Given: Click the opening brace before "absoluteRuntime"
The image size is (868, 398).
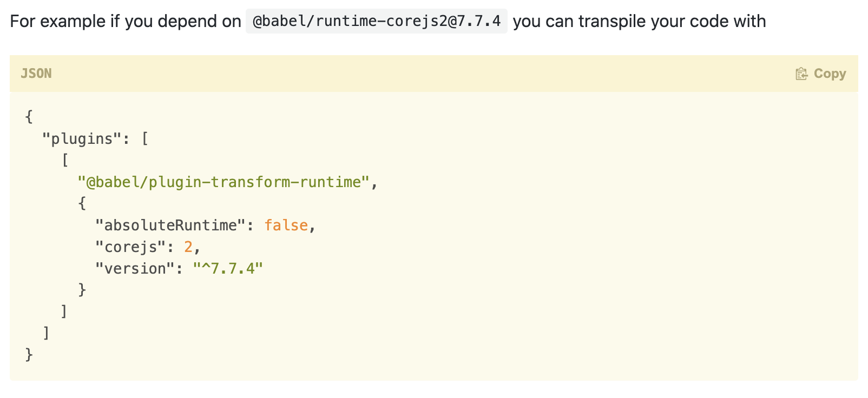Looking at the screenshot, I should (82, 203).
